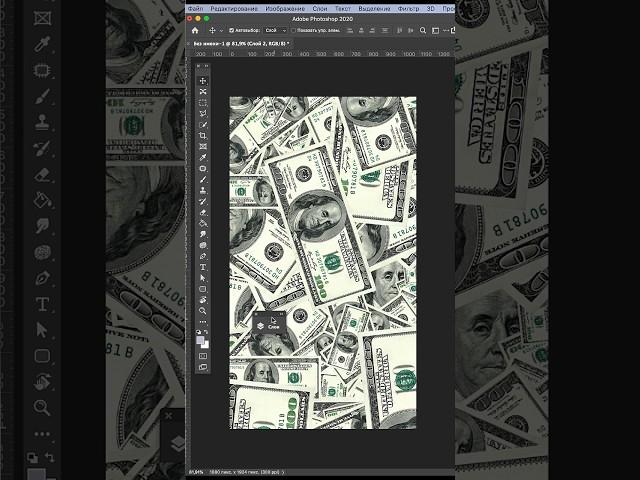
Task: Open the Файл menu
Action: (x=196, y=9)
